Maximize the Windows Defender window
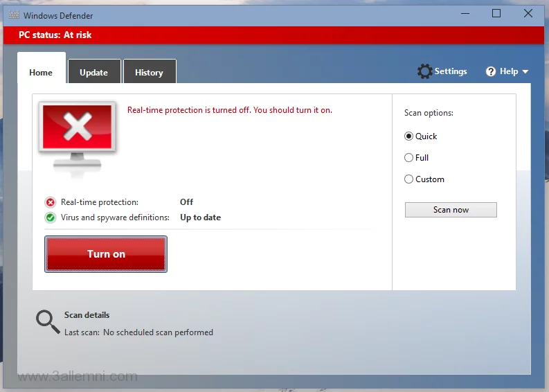The width and height of the screenshot is (549, 392). pos(496,13)
